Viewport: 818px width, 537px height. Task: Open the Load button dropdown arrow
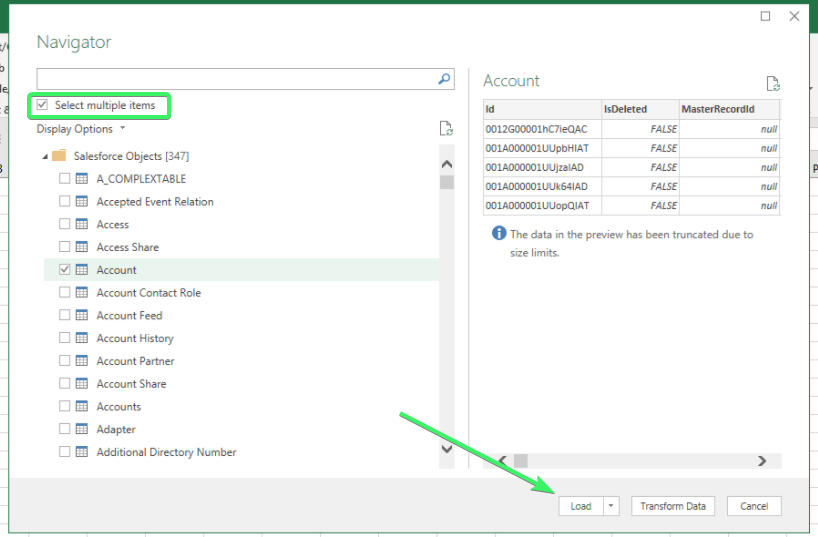pos(611,506)
